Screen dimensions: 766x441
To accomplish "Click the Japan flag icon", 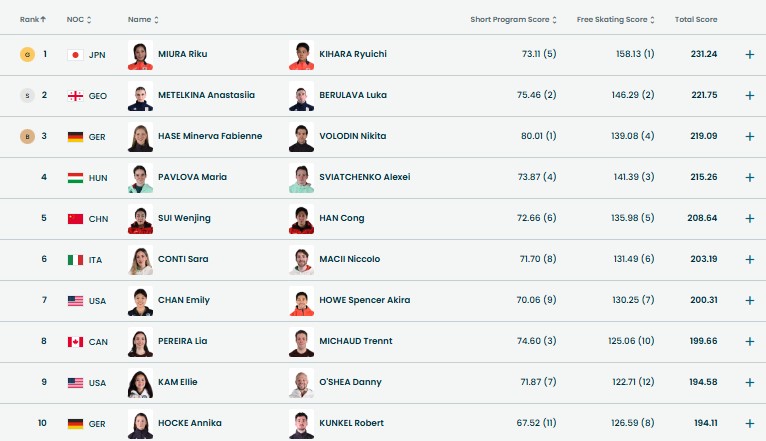I will (x=74, y=54).
